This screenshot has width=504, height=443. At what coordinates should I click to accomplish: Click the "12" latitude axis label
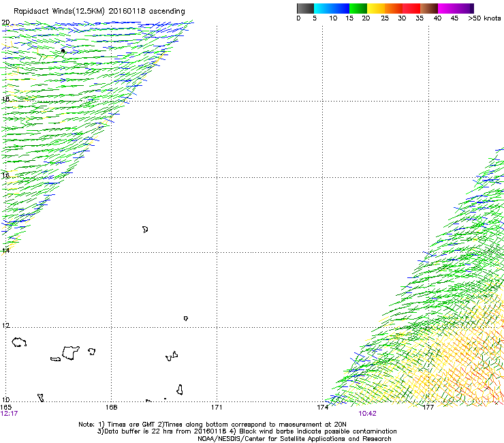5,326
